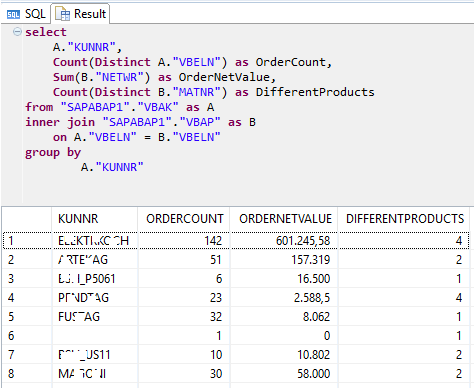Click the order count cell showing 142
Screen dimensions: 474x388
click(184, 241)
